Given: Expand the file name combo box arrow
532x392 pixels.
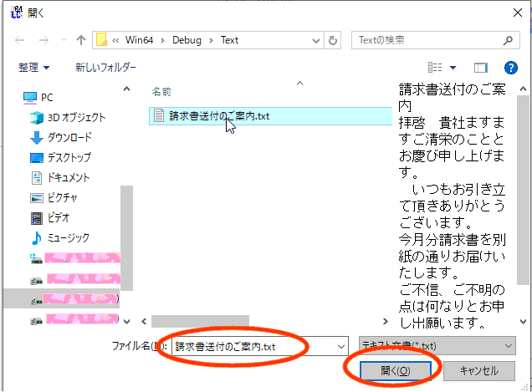Looking at the screenshot, I should [340, 345].
